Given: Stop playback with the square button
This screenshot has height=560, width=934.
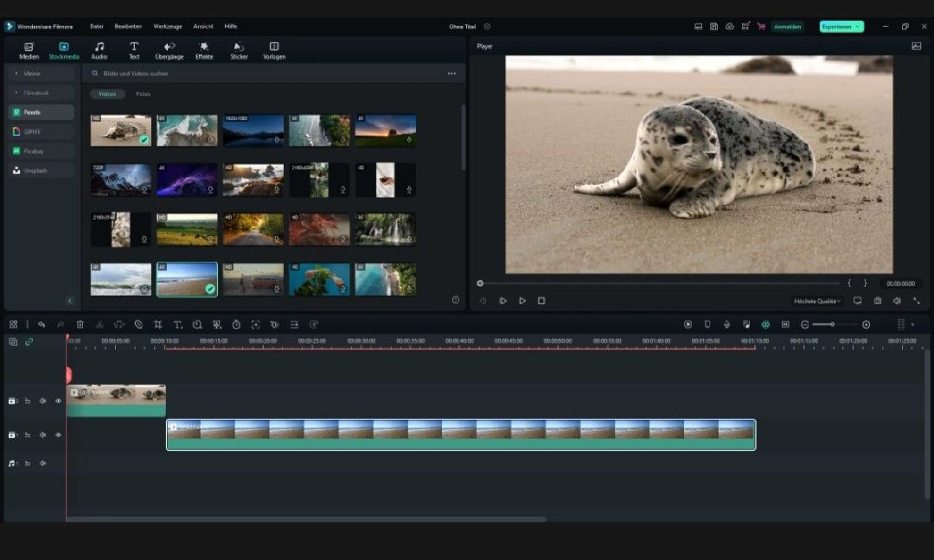Looking at the screenshot, I should (x=541, y=301).
